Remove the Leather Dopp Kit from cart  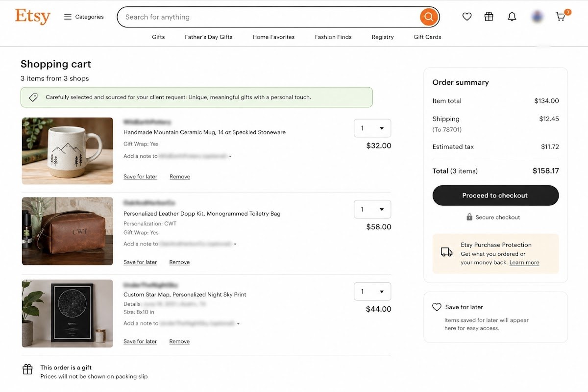[x=179, y=262]
